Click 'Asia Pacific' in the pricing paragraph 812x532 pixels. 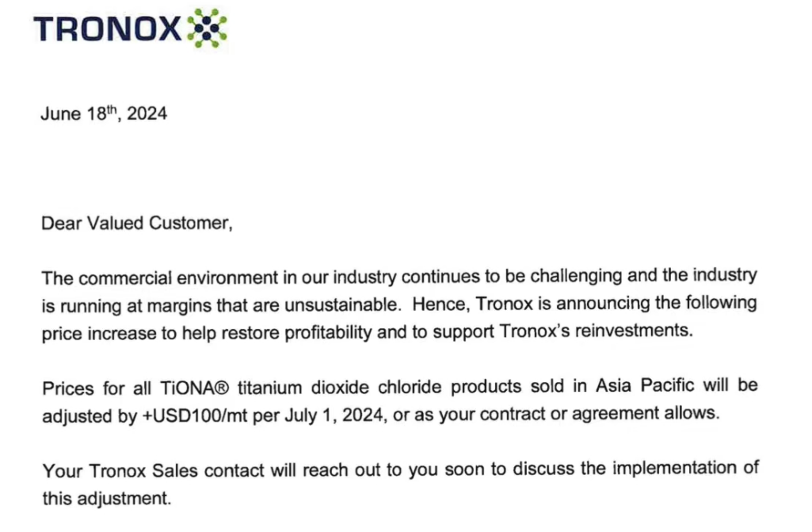pyautogui.click(x=645, y=385)
